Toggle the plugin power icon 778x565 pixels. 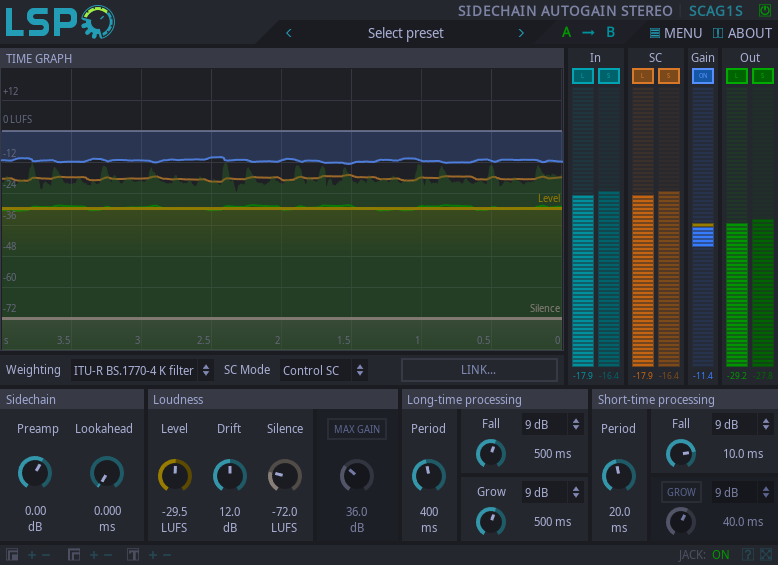(764, 10)
